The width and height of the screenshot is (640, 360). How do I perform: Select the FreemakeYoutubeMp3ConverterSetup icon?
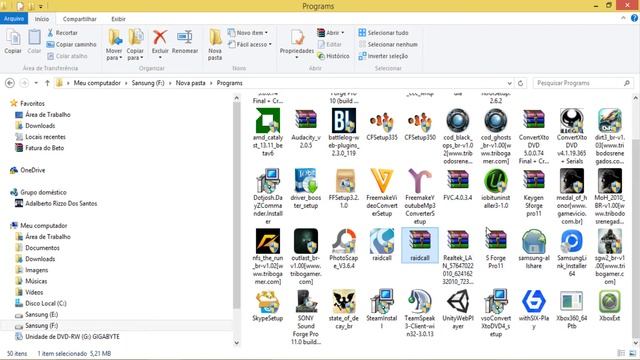tap(420, 181)
